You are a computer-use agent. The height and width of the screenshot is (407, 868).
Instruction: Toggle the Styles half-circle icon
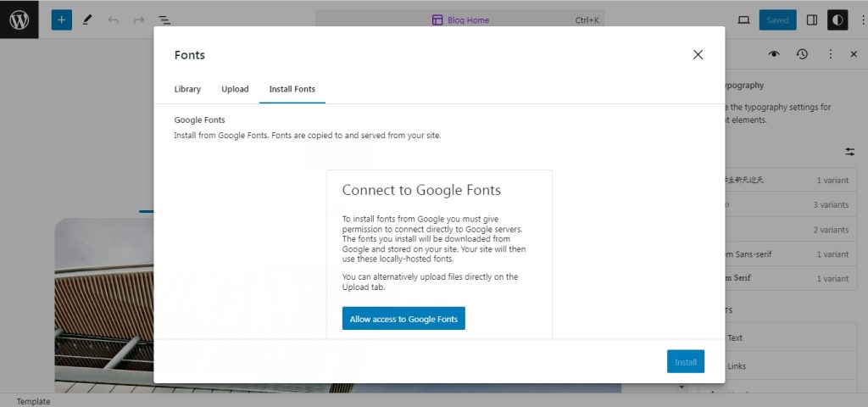tap(837, 20)
